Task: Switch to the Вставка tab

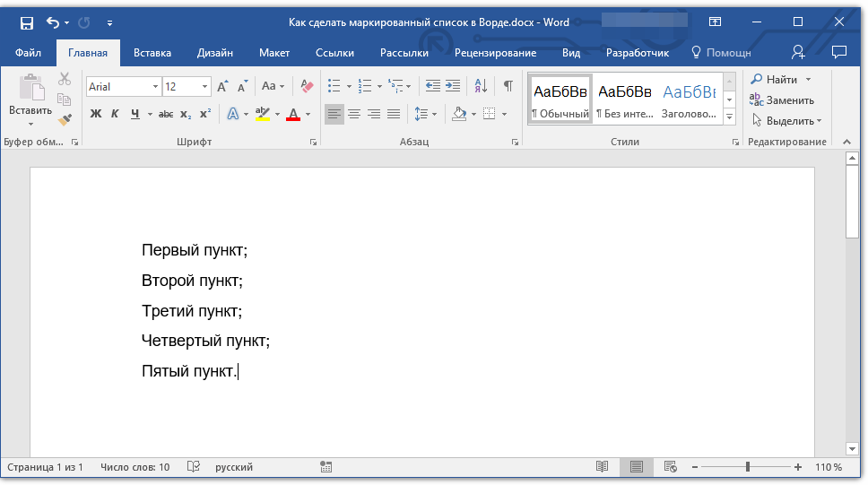Action: [152, 53]
